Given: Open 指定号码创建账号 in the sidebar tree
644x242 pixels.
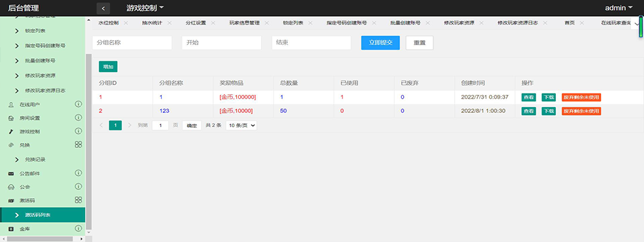Looking at the screenshot, I should tap(45, 46).
